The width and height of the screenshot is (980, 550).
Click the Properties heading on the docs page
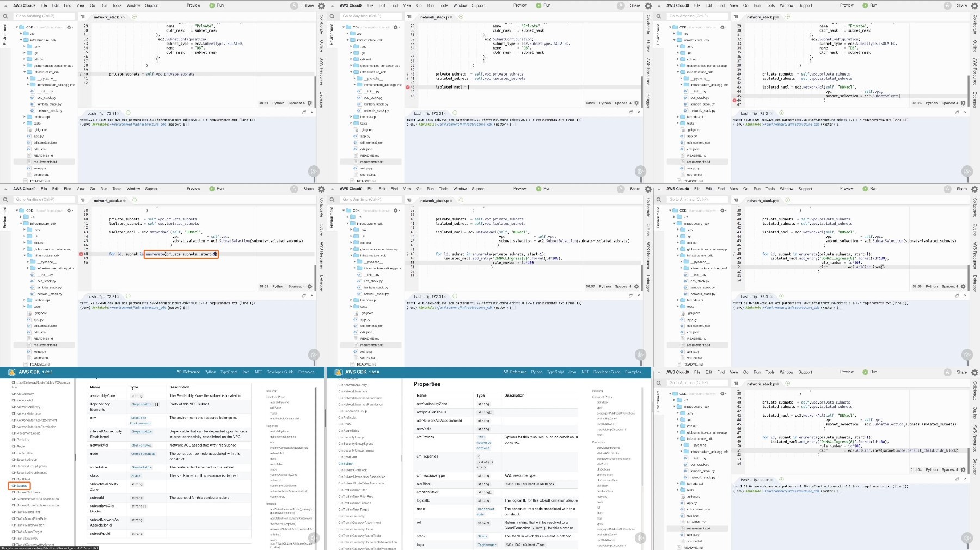(427, 384)
